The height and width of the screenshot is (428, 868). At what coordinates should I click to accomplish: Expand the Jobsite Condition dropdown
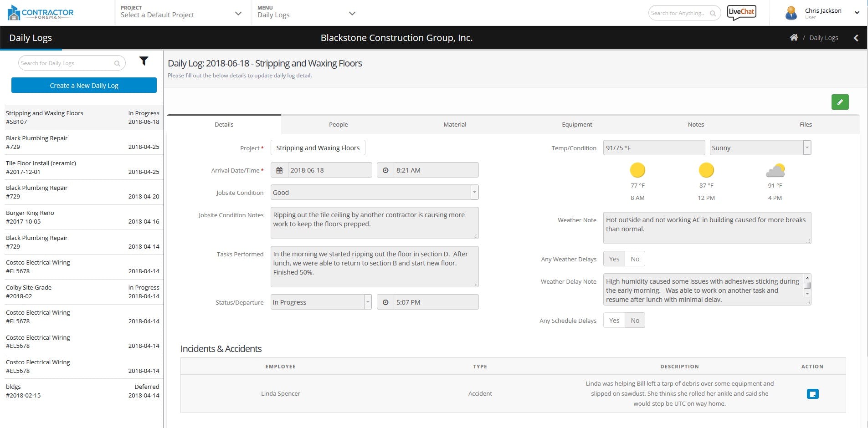click(x=474, y=193)
